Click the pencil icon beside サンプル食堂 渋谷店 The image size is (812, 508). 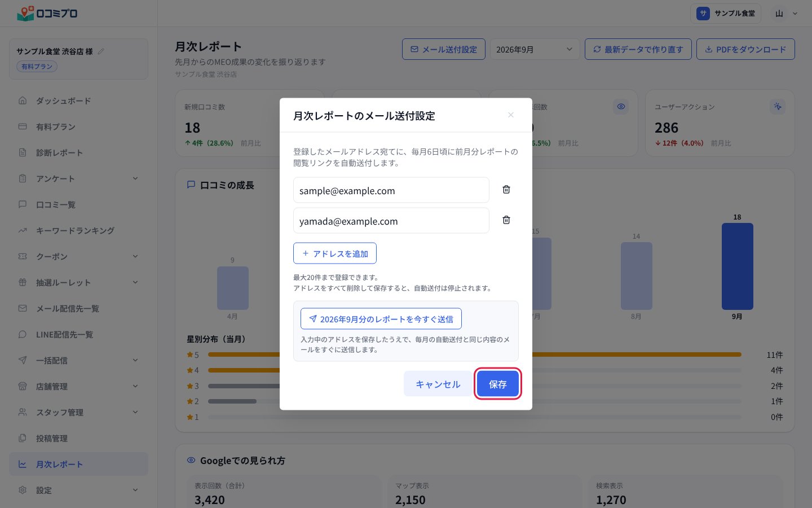pyautogui.click(x=101, y=51)
